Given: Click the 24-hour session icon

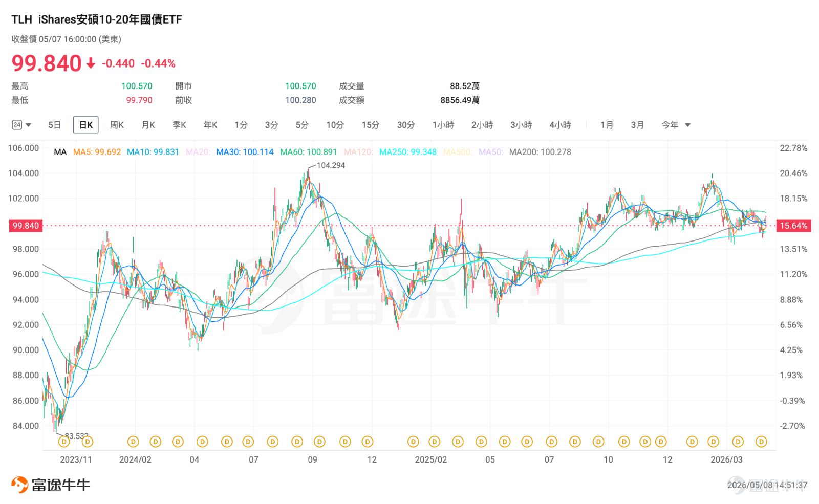Looking at the screenshot, I should click(17, 125).
